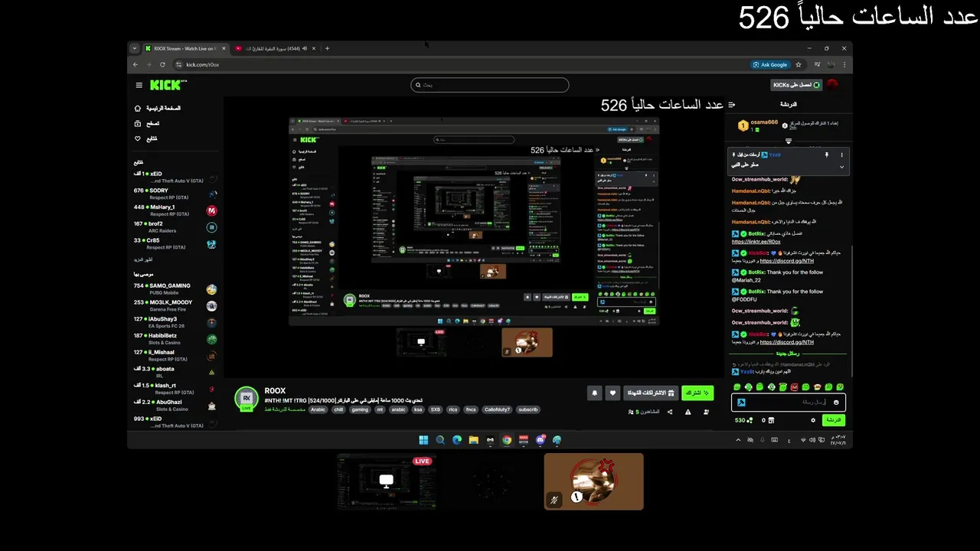Open Chrome three-dot menu
Screen dimensions: 980x551
pyautogui.click(x=844, y=65)
